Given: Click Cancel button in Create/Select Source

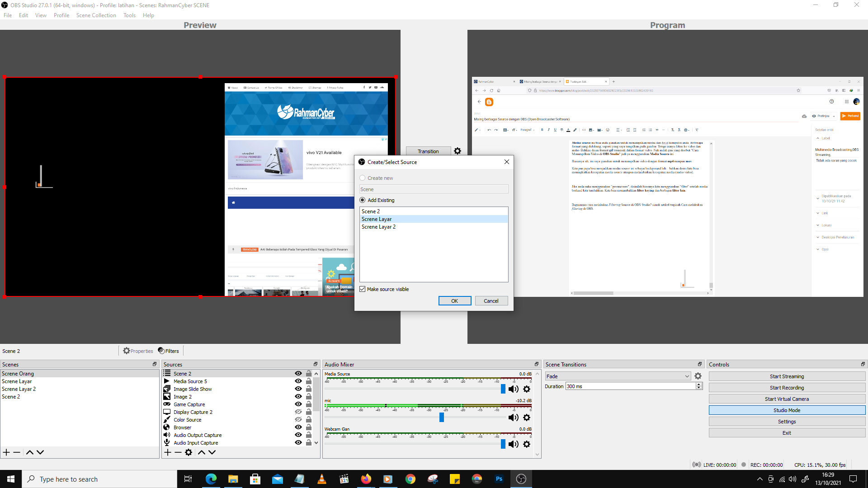Looking at the screenshot, I should (491, 301).
